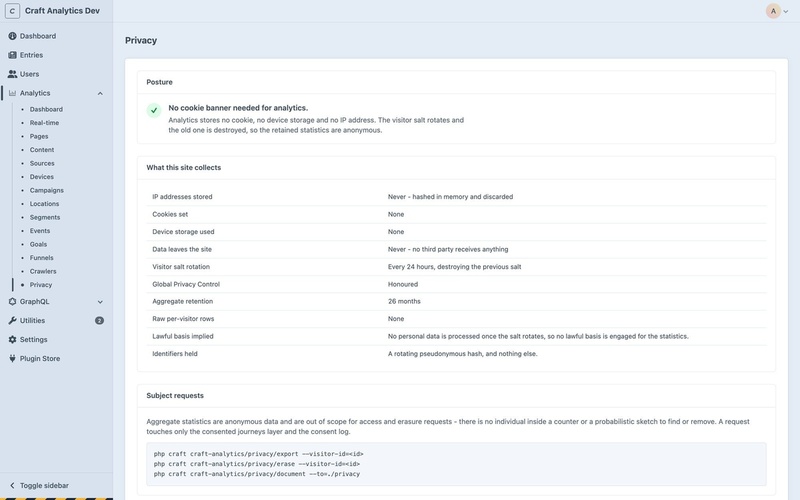Click the "Device storage used" row label

coord(183,232)
